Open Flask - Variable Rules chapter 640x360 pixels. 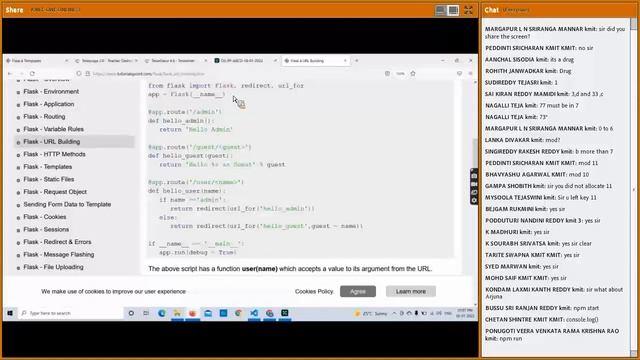[x=53, y=129]
